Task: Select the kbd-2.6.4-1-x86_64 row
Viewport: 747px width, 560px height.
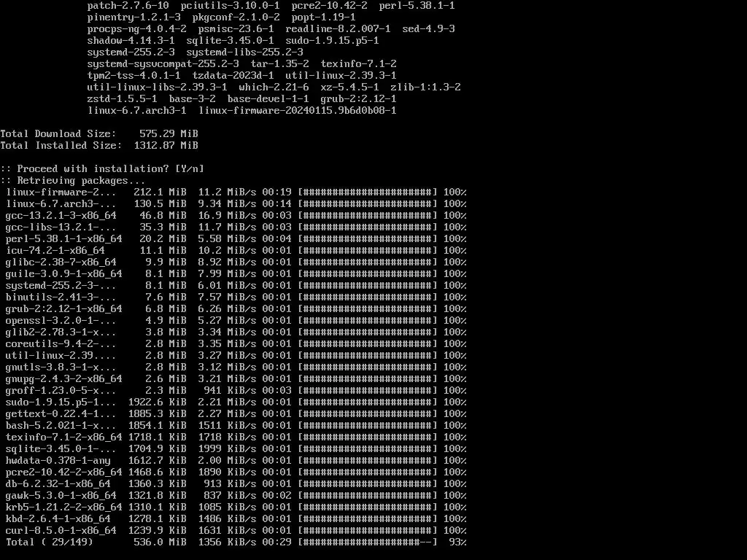Action: [x=236, y=518]
